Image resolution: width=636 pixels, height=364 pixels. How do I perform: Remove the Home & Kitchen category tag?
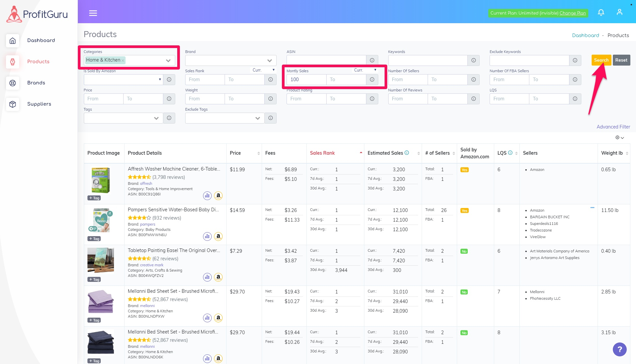coord(123,60)
